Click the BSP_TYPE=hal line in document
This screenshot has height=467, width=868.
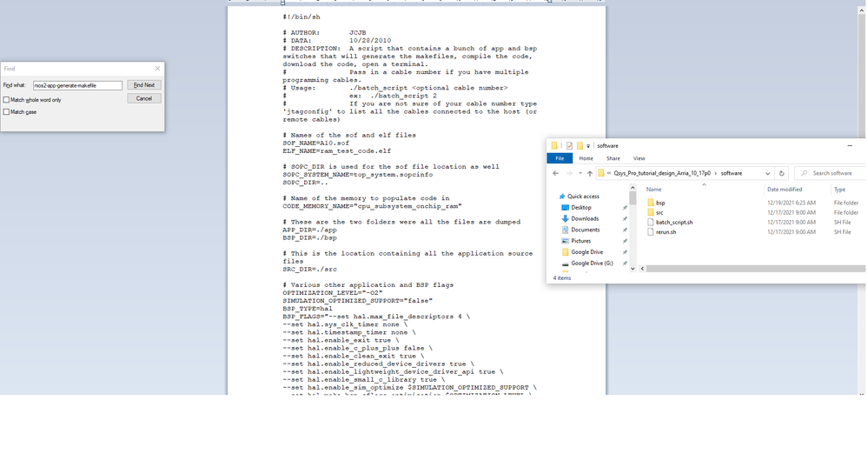coord(308,309)
